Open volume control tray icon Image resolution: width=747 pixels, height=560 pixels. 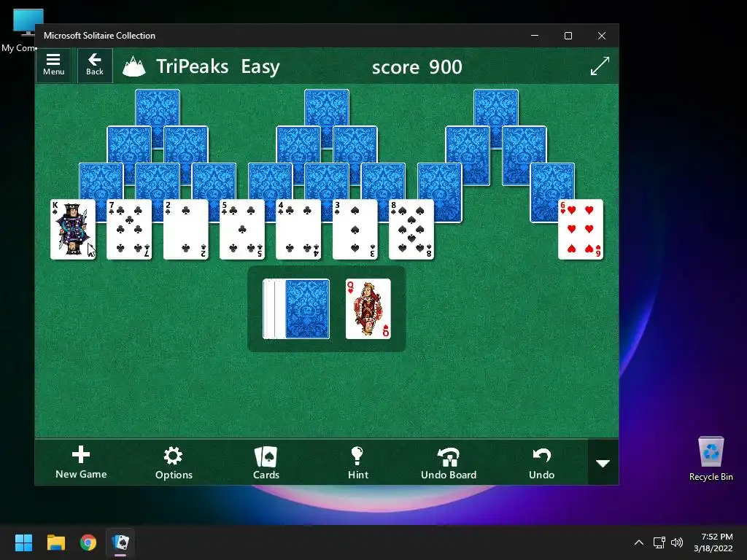pos(676,542)
